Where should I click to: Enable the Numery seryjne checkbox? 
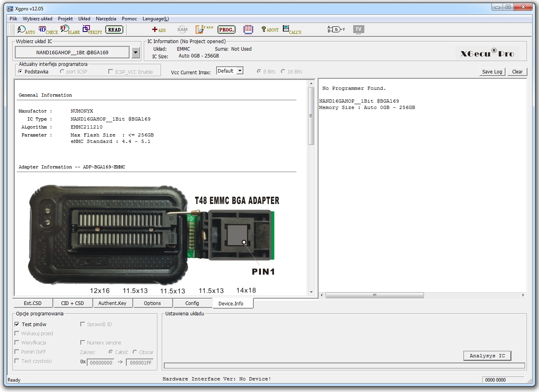83,343
